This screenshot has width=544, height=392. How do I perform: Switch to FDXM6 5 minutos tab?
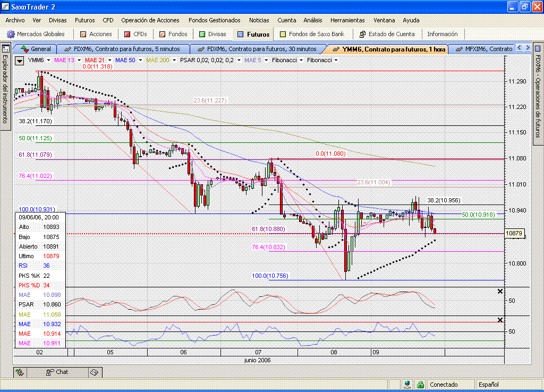[123, 49]
